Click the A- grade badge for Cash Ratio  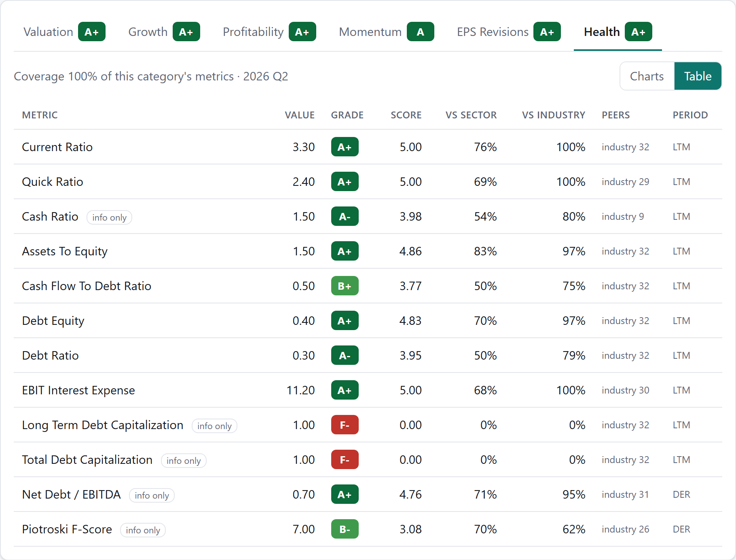click(x=345, y=217)
